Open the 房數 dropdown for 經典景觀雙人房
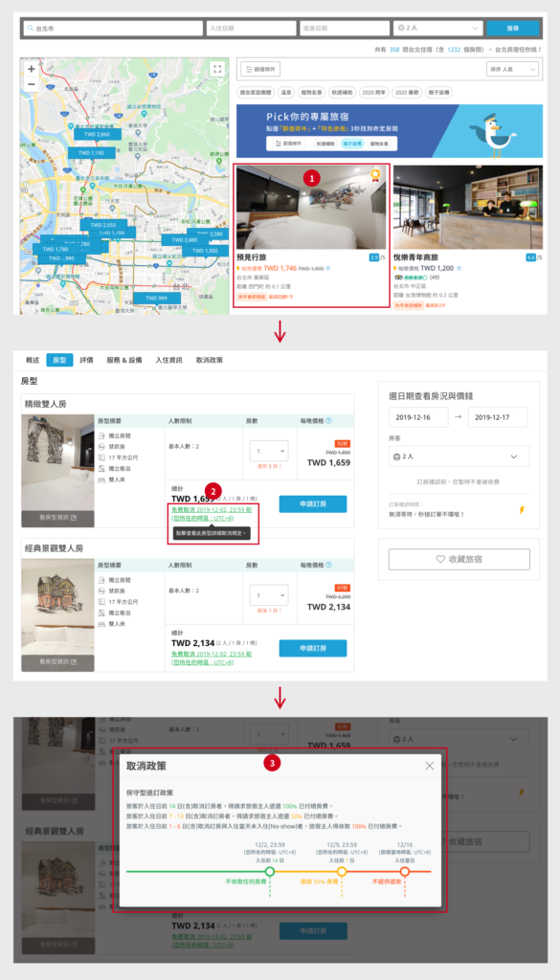 (x=269, y=594)
